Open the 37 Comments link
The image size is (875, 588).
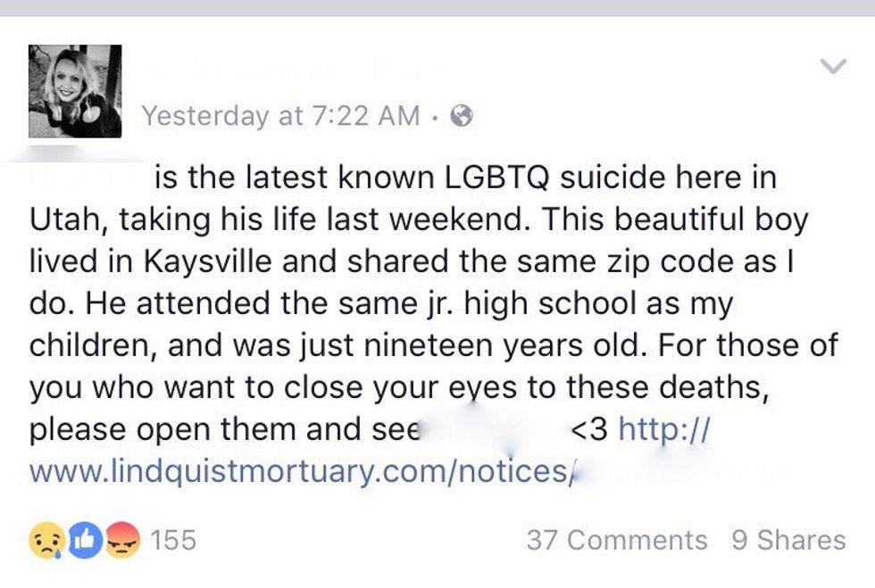616,540
